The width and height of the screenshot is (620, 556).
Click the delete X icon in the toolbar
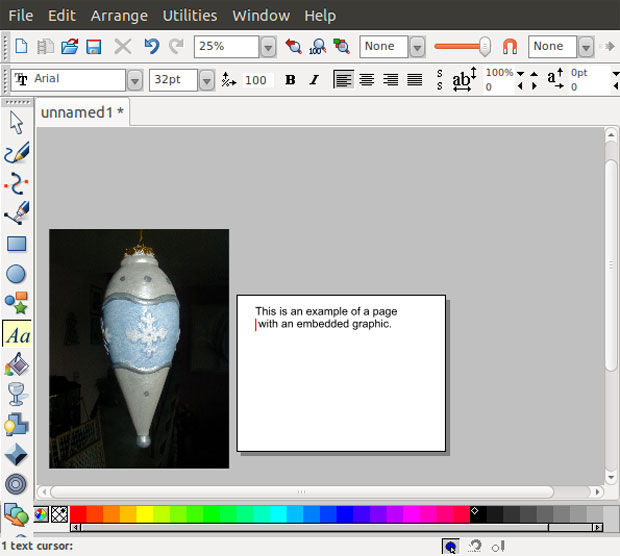pos(123,47)
